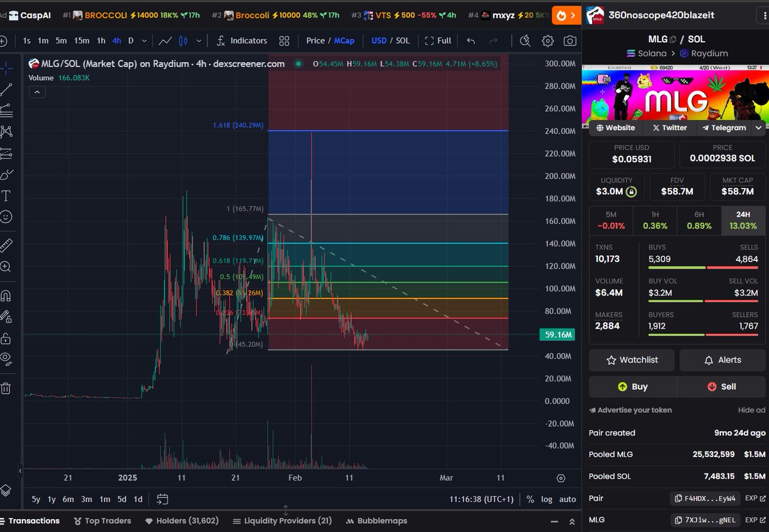Set the chart interval to D
769x532 pixels.
[131, 40]
